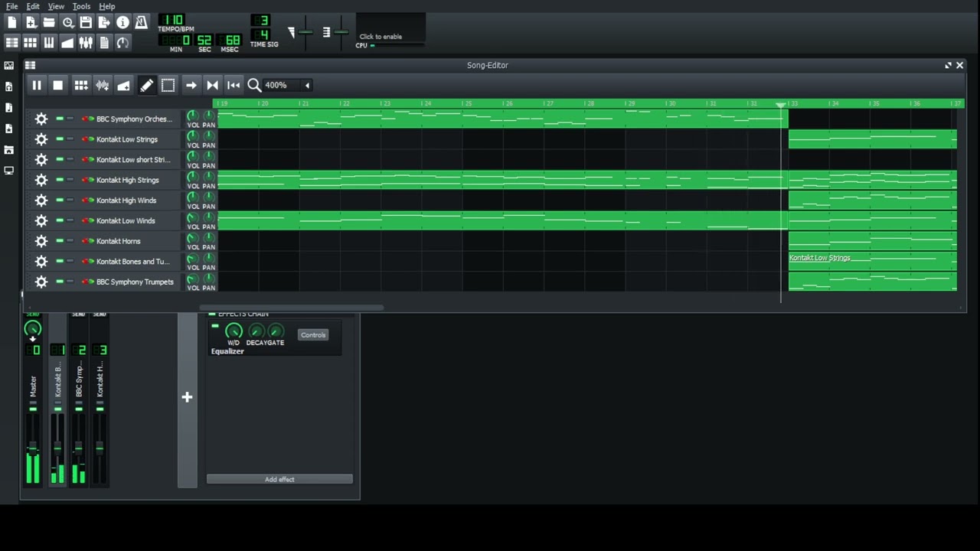The width and height of the screenshot is (980, 551).
Task: Open the Kontakt Horns instrument button
Action: [x=119, y=241]
